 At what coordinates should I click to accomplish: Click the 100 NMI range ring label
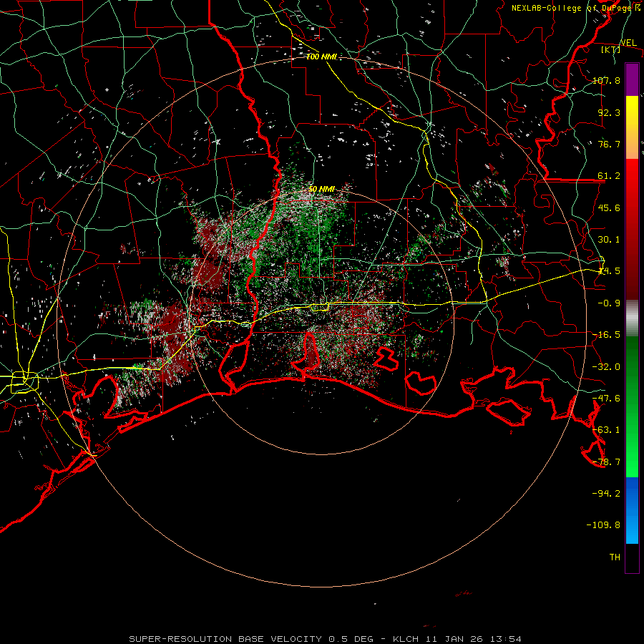click(321, 57)
